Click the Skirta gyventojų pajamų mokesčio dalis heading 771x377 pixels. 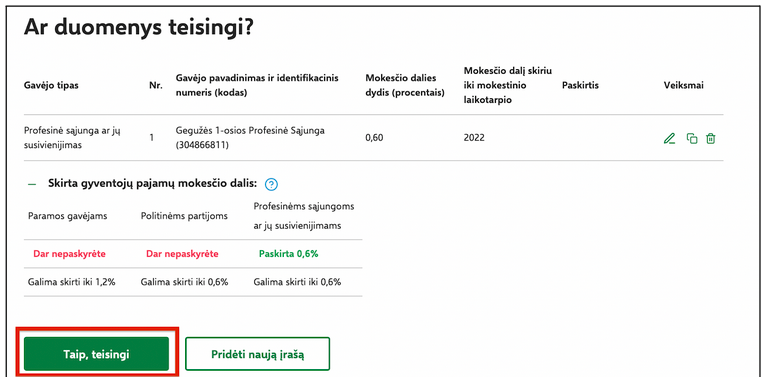(x=152, y=184)
